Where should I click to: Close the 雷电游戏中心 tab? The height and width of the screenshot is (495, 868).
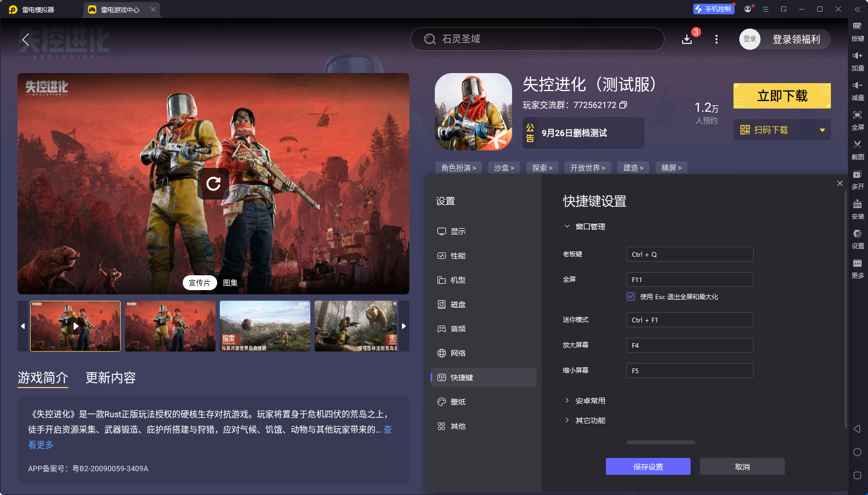pyautogui.click(x=153, y=10)
